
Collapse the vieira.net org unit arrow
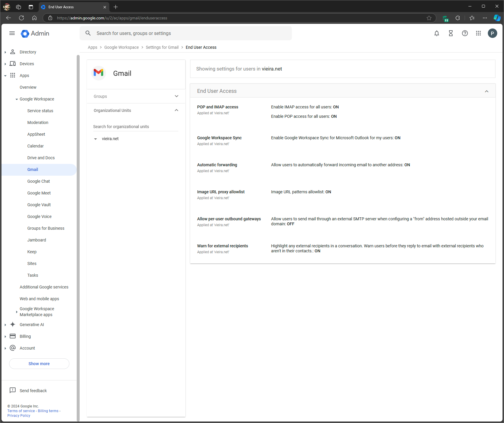[x=96, y=139]
